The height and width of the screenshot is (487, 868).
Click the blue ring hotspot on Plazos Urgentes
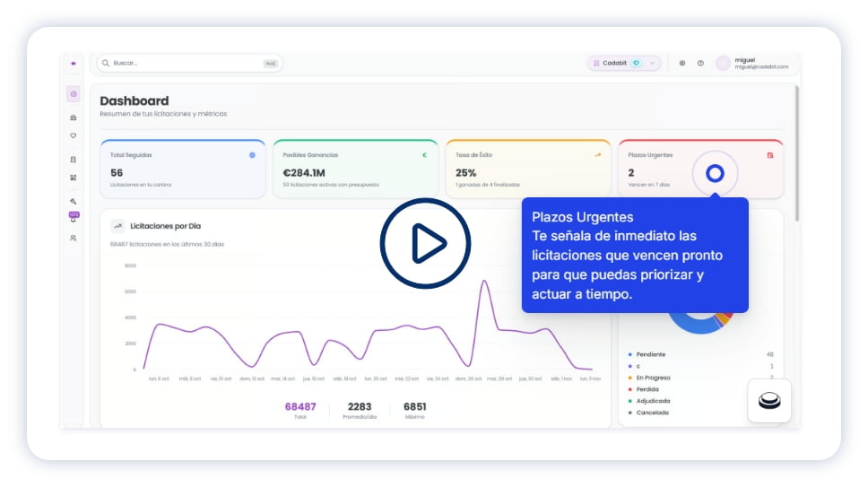click(715, 173)
